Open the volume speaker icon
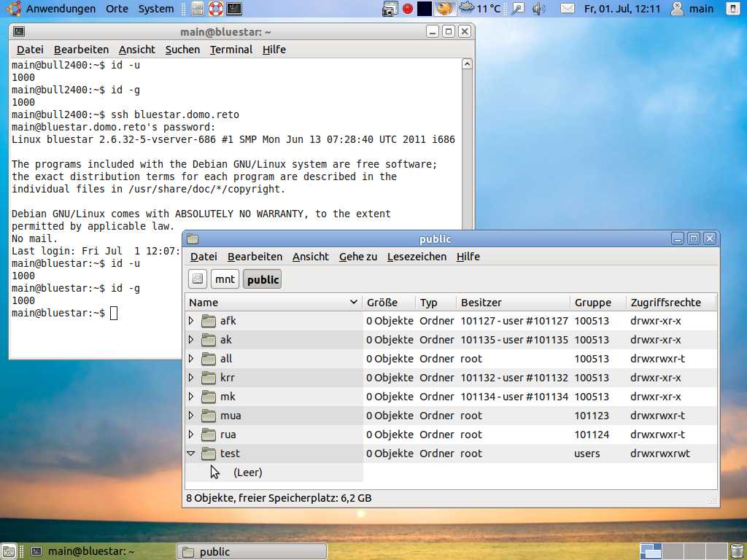The image size is (747, 560). coord(539,9)
